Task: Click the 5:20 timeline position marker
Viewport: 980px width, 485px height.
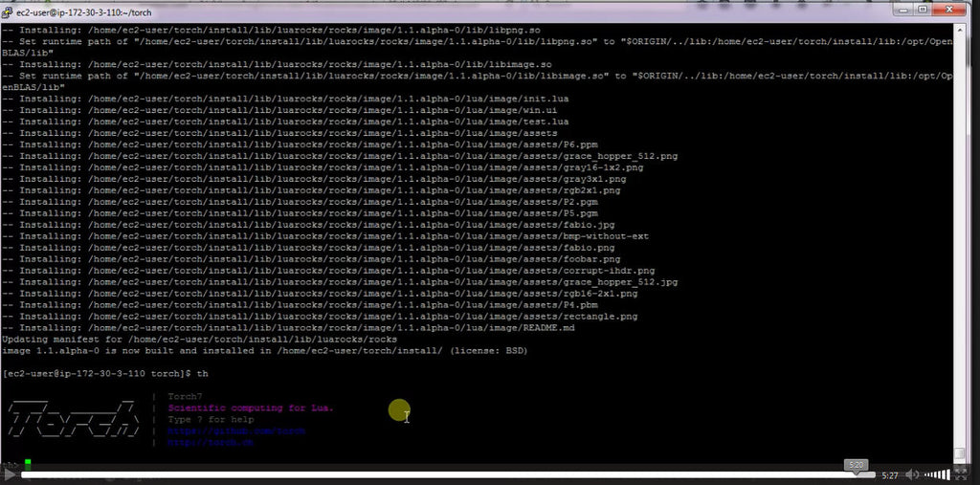Action: click(855, 463)
